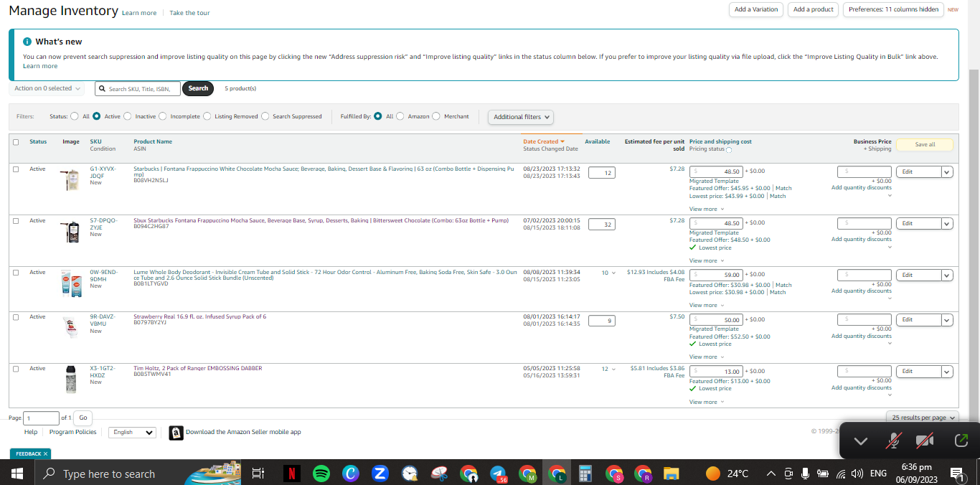Viewport: 980px width, 485px height.
Task: Open the Wi-Fi network tray icon
Action: click(840, 474)
